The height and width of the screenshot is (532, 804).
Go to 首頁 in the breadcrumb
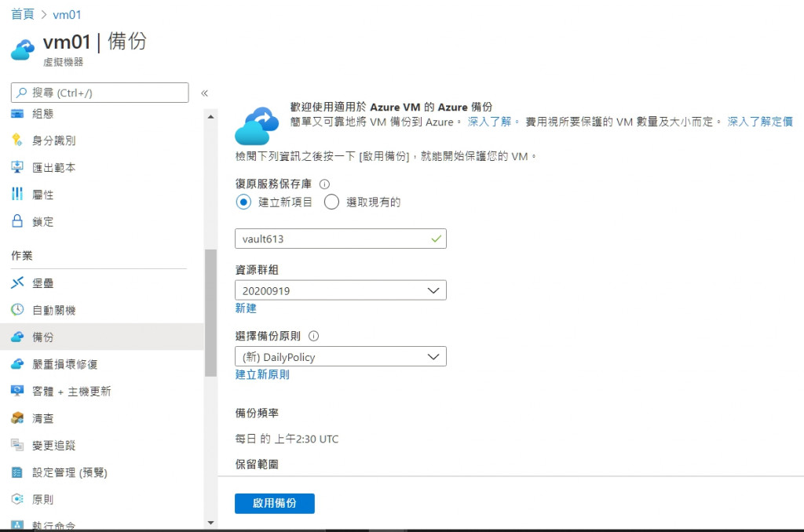tap(23, 14)
